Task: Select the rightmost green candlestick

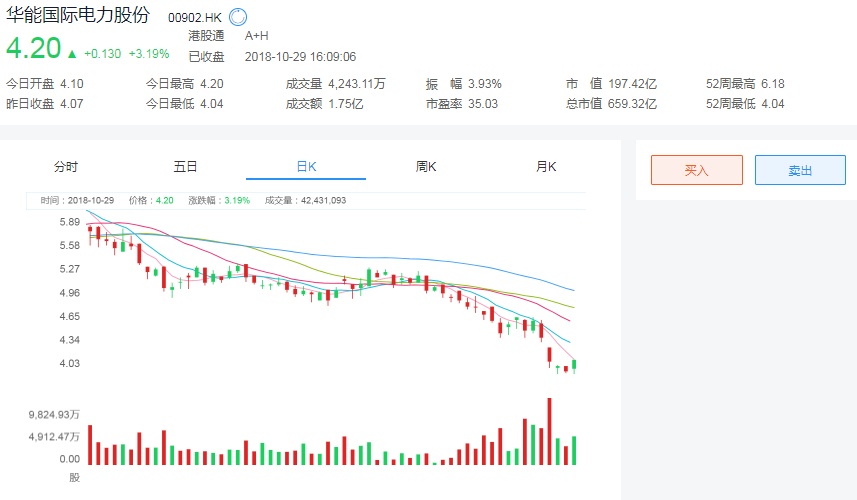Action: tap(574, 366)
